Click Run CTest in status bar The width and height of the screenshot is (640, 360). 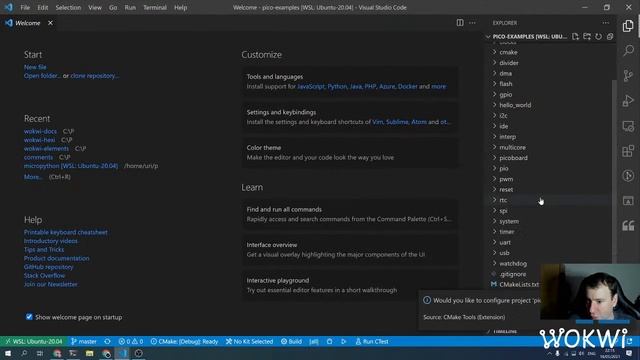[x=372, y=341]
